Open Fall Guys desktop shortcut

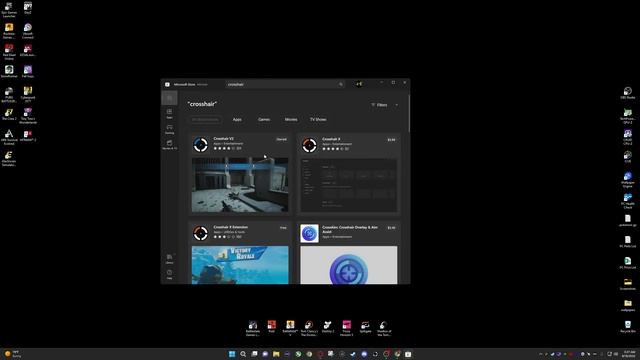click(x=28, y=72)
